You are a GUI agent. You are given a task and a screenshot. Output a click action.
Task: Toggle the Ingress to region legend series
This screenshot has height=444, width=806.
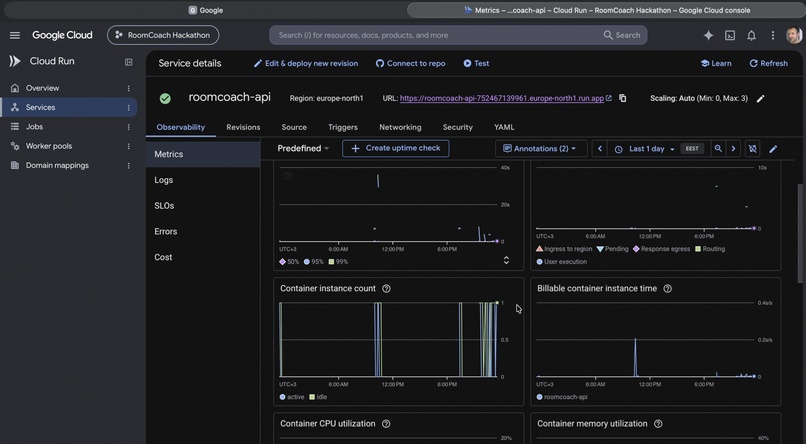click(x=564, y=249)
